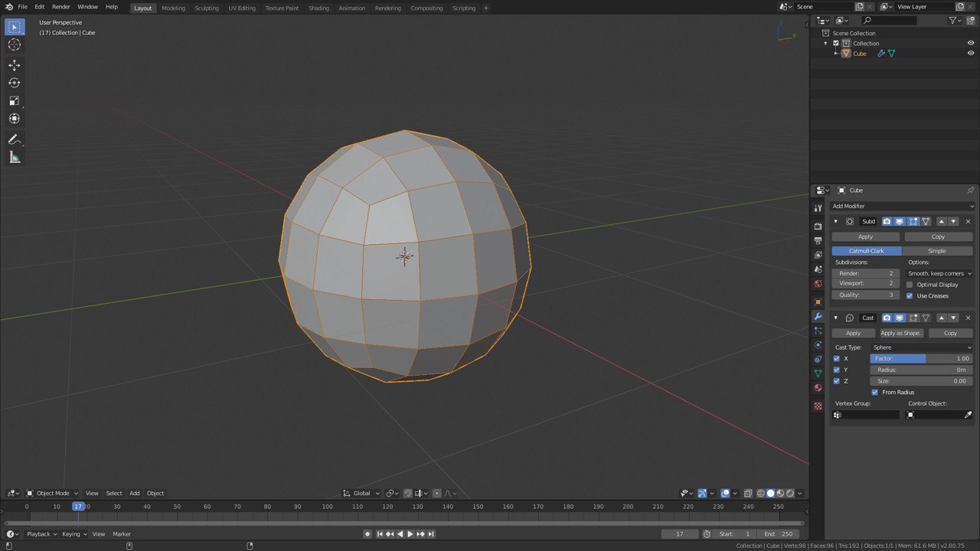Open the Modifiers wrench properties tab
The height and width of the screenshot is (551, 980).
818,317
